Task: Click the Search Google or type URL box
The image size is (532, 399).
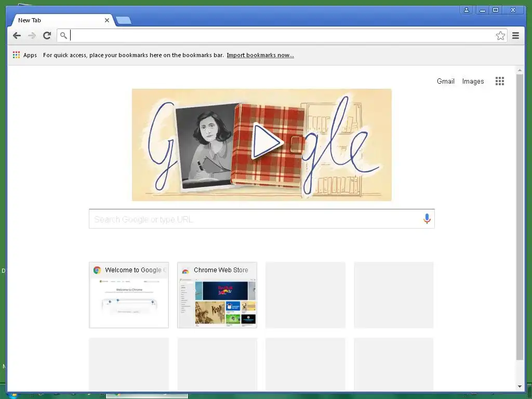Action: click(x=262, y=219)
